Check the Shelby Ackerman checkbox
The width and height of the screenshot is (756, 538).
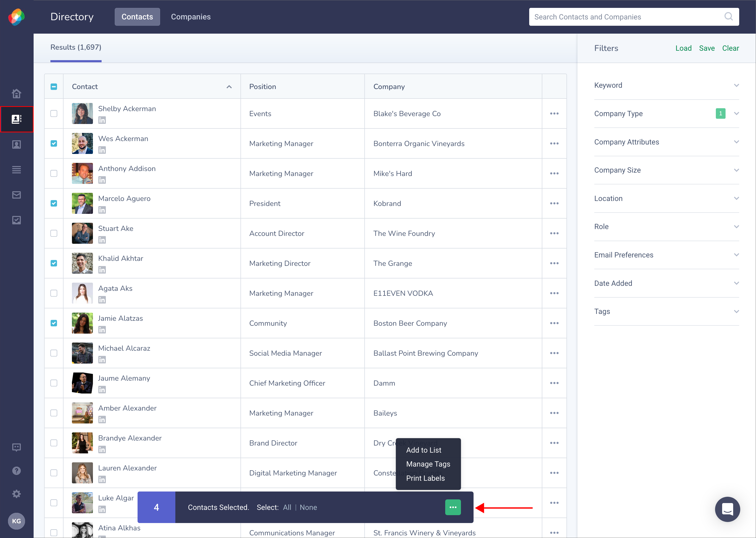[x=54, y=114]
